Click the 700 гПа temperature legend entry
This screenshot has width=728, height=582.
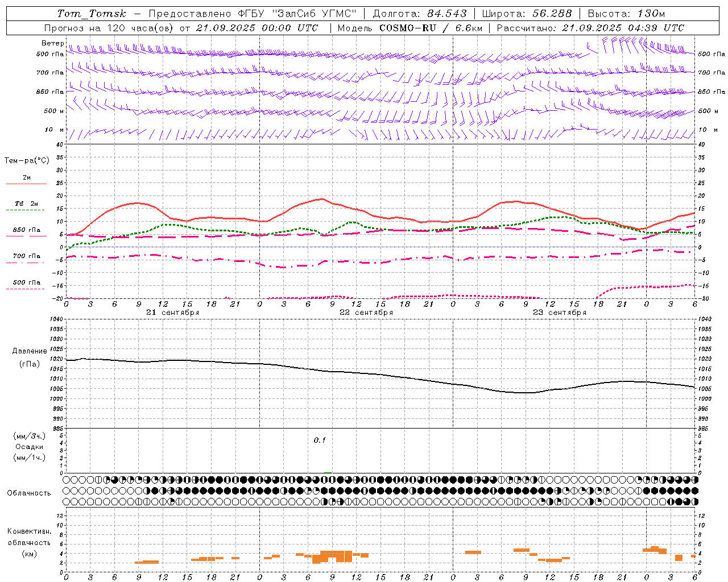coord(26,256)
